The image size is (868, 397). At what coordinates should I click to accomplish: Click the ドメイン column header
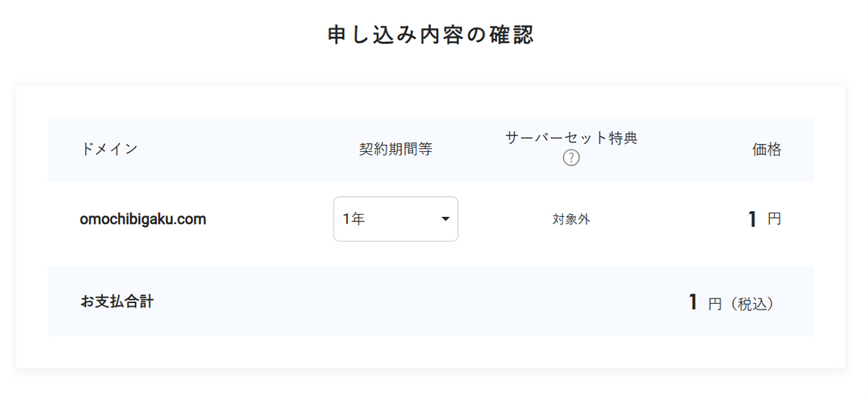[109, 149]
